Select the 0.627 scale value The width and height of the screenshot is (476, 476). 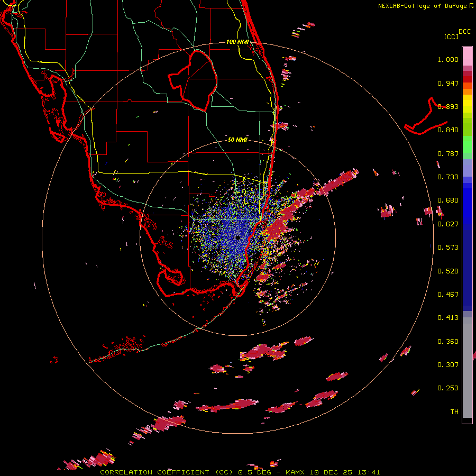(448, 224)
